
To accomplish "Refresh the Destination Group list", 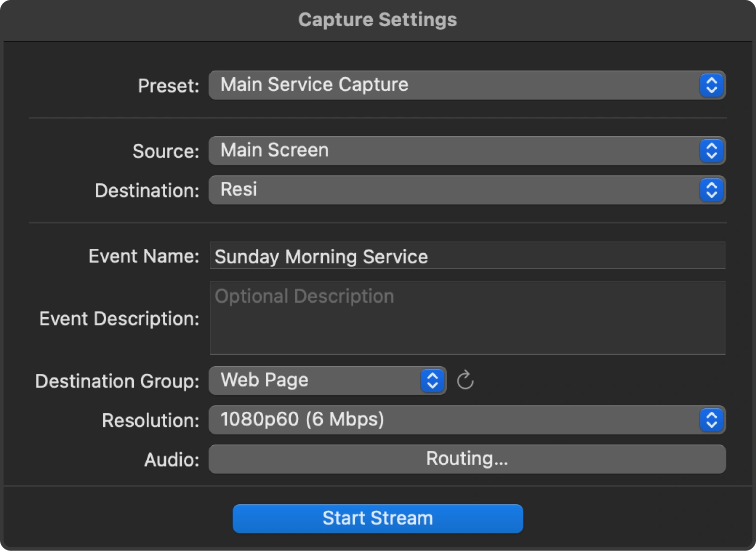I will [465, 380].
